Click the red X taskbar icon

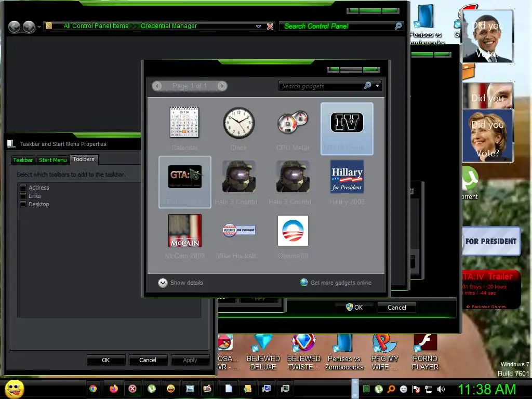pos(132,389)
